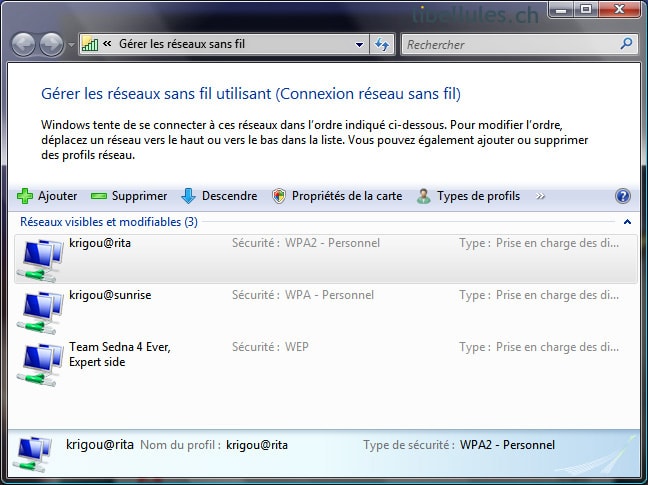Open help with the blue question mark
The height and width of the screenshot is (485, 648).
point(623,196)
